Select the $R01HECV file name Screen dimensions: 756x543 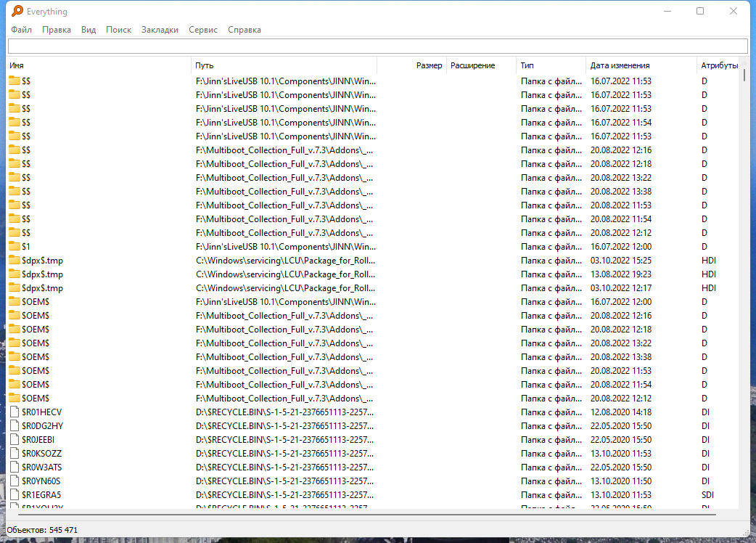click(x=41, y=412)
